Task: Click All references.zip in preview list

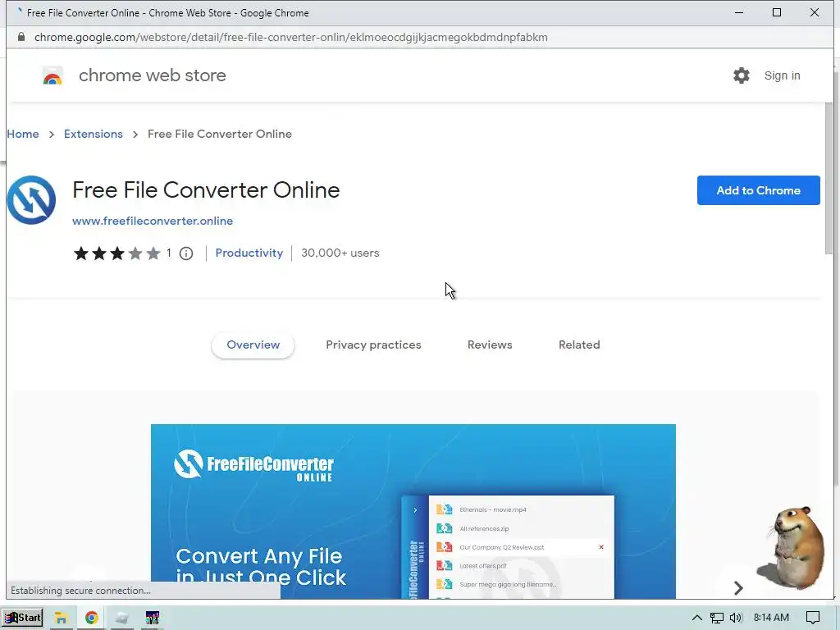Action: [x=484, y=529]
